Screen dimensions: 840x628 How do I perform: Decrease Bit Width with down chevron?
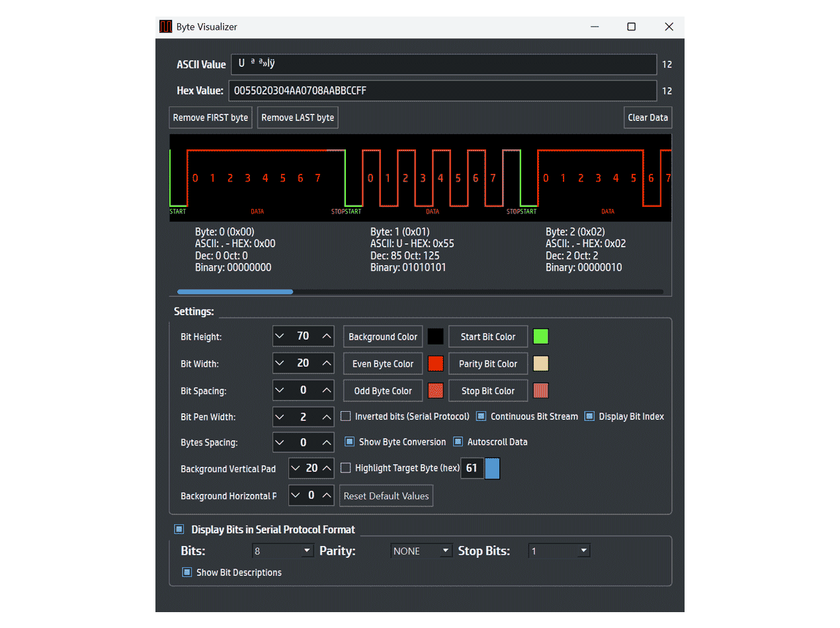click(x=280, y=364)
